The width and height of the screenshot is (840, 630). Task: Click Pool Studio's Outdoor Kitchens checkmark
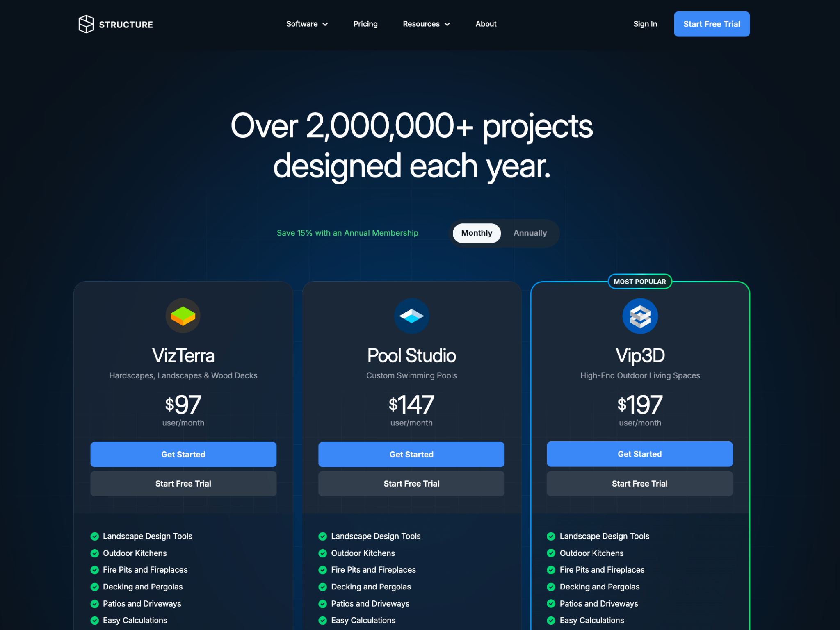323,553
